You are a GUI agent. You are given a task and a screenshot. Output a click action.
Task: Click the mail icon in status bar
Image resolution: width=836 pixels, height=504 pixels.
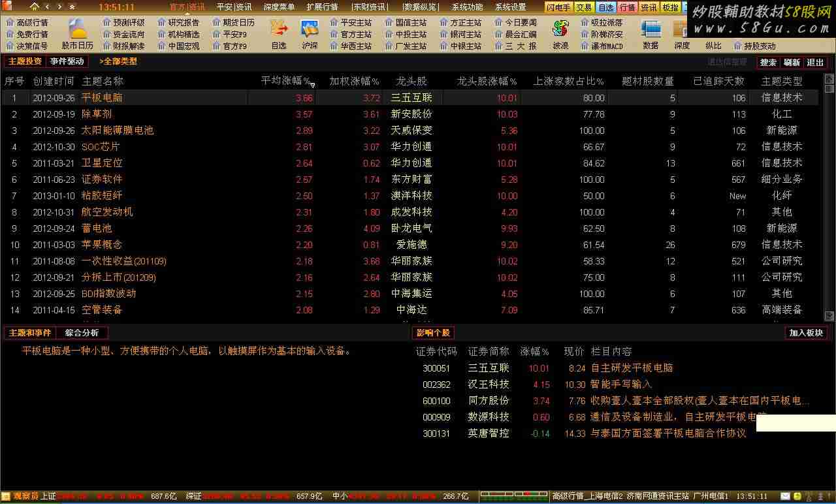785,497
